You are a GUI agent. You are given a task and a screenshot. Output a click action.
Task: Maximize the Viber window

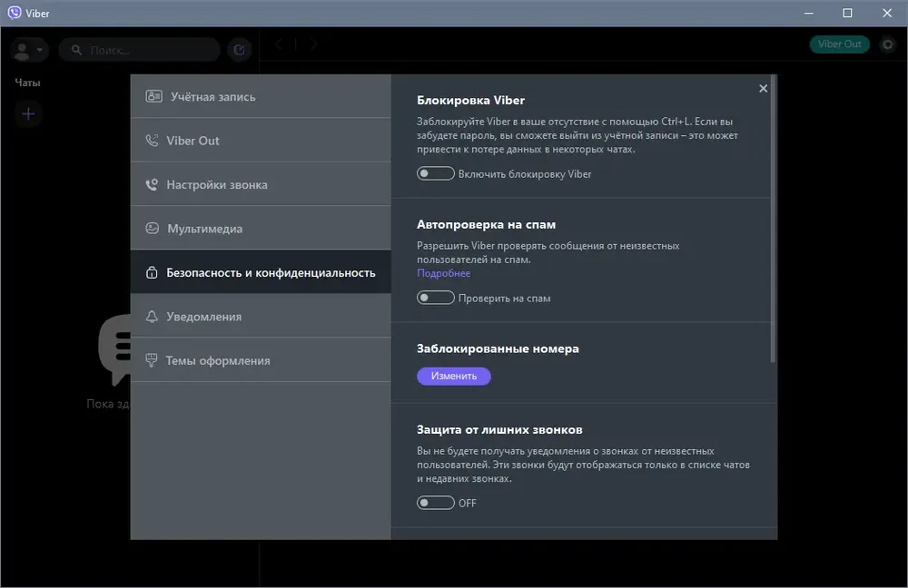[847, 13]
